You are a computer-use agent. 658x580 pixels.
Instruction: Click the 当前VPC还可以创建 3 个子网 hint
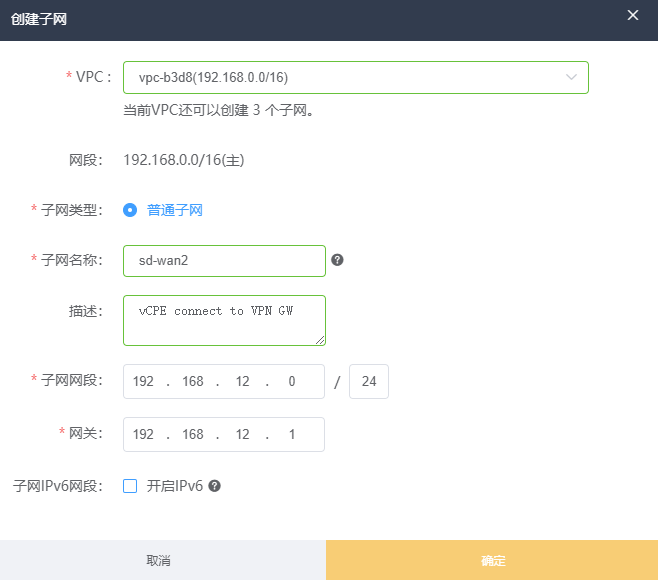coord(219,110)
